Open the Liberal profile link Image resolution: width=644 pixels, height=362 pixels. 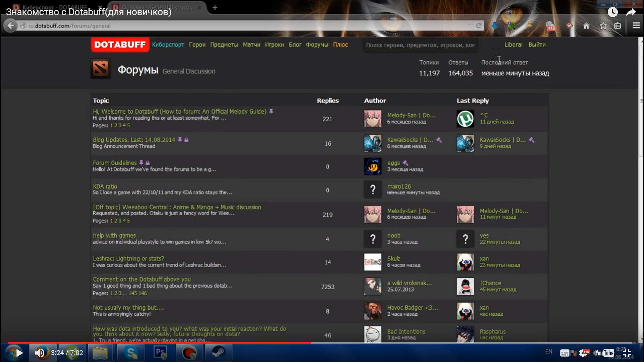[514, 45]
